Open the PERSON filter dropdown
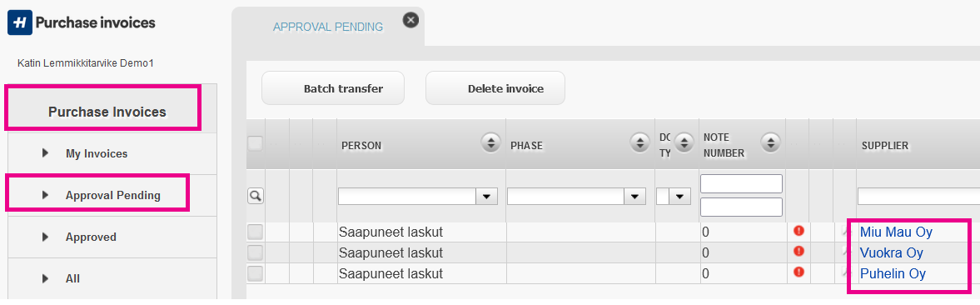This screenshot has width=980, height=305. click(x=486, y=197)
